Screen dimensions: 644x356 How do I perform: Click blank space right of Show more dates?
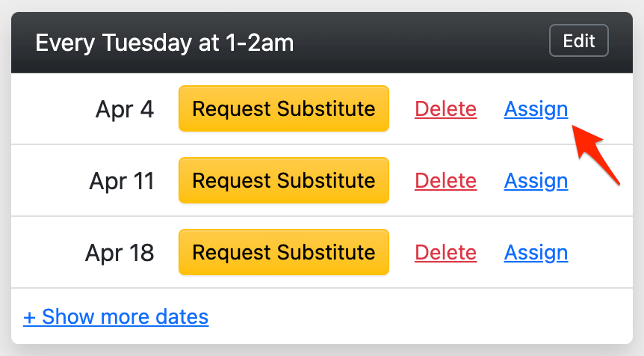point(418,317)
